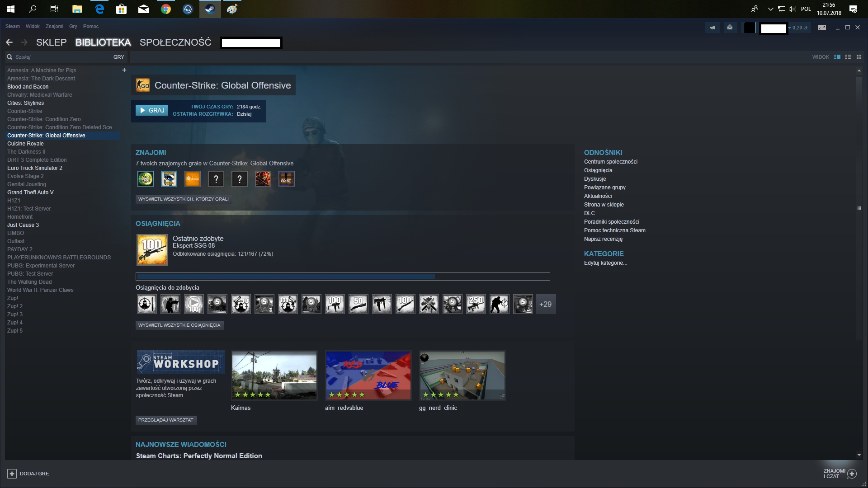This screenshot has height=488, width=868.
Task: Open the Pomoc menu
Action: click(91, 26)
